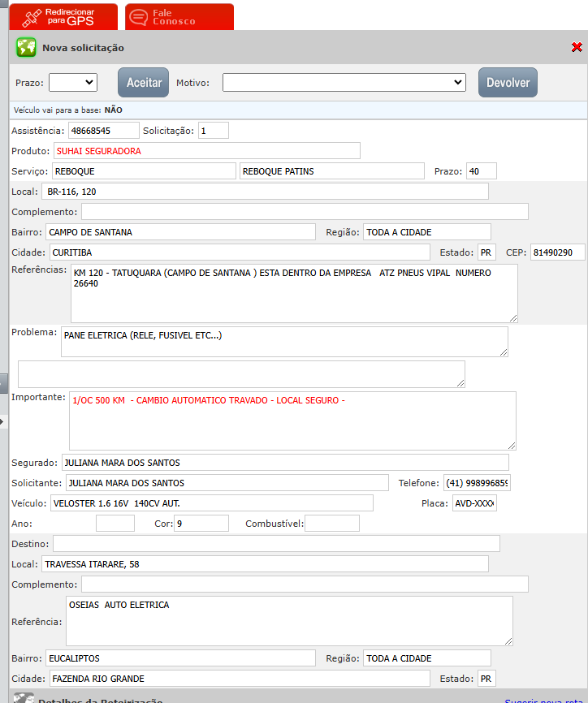Click the green map icon beside Nova solicitação
The image size is (588, 703).
coord(27,48)
